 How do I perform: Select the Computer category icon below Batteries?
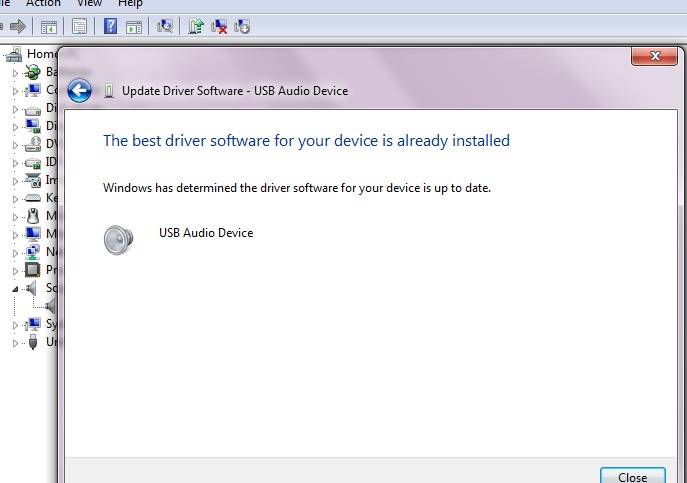[32, 90]
